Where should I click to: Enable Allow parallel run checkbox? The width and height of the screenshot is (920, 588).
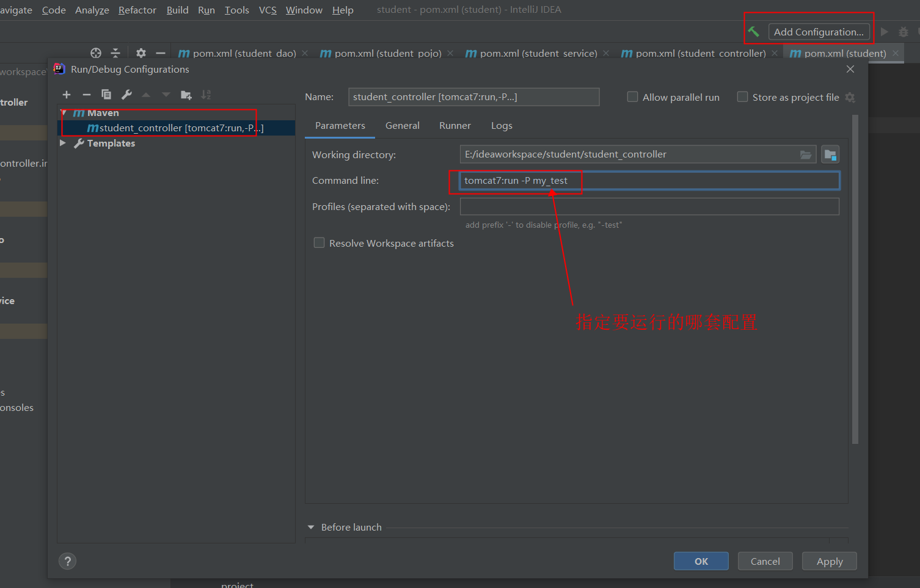tap(633, 96)
